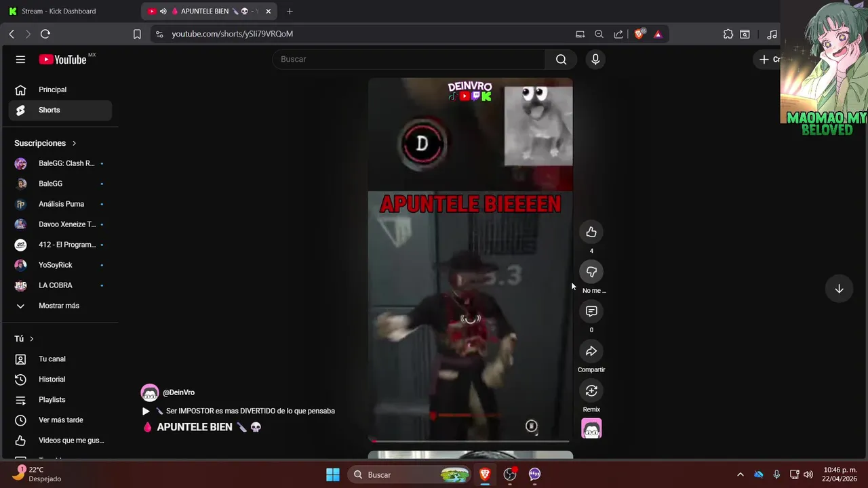Image resolution: width=868 pixels, height=488 pixels.
Task: Click the share page icon in address bar
Action: 618,34
